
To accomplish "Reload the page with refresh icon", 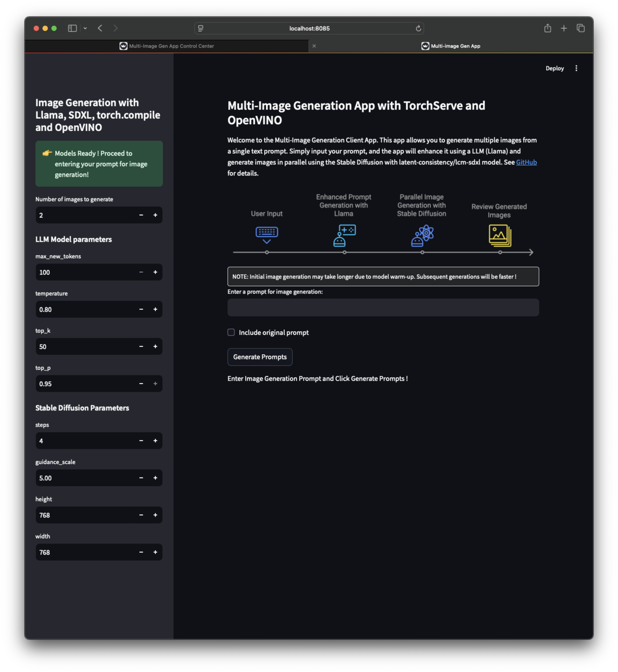I will pos(418,28).
